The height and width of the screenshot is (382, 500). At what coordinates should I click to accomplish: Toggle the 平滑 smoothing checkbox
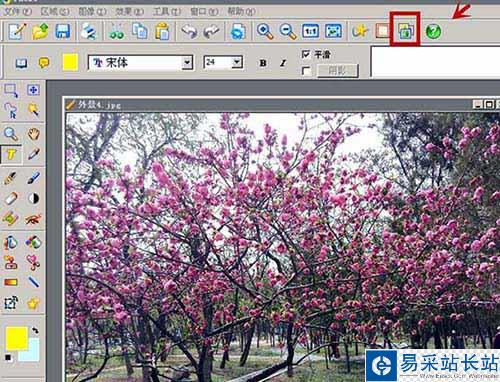[x=306, y=54]
